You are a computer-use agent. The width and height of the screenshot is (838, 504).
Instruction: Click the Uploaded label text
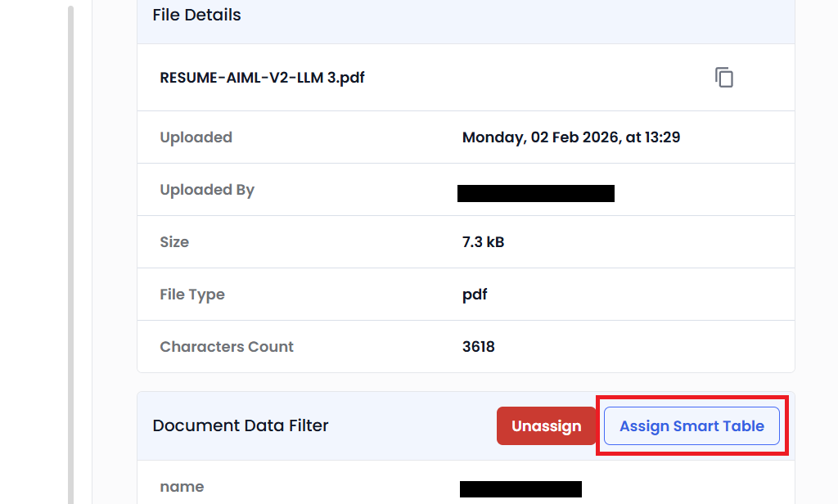(x=196, y=137)
